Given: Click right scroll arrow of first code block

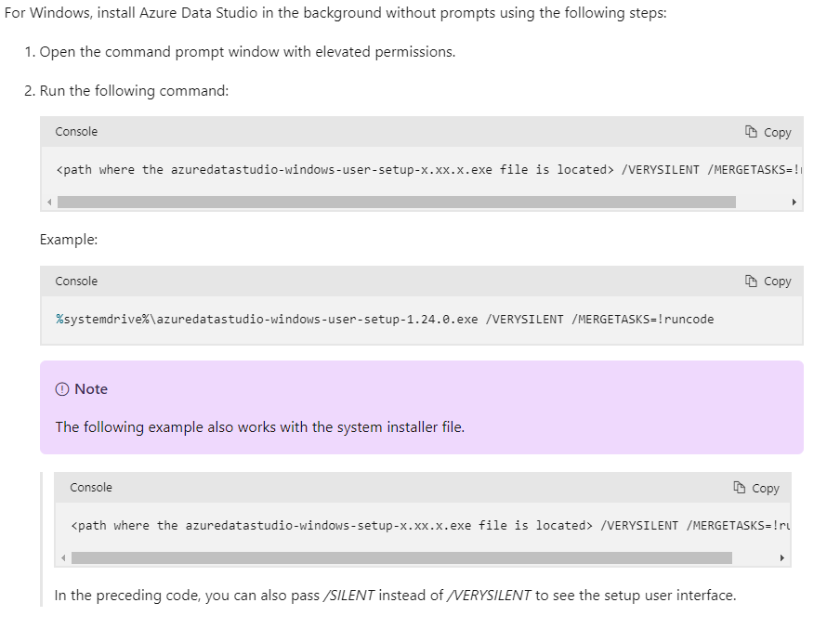Looking at the screenshot, I should (794, 202).
